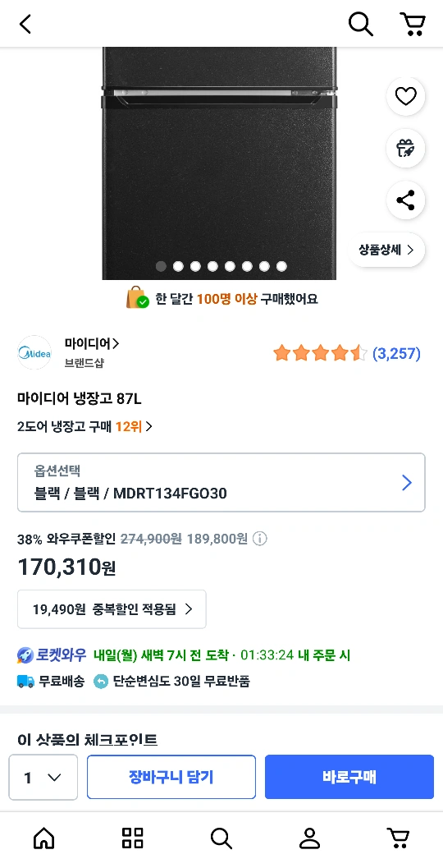443x868 pixels.
Task: Open the 마이디어 brand shop link
Action: coord(91,344)
